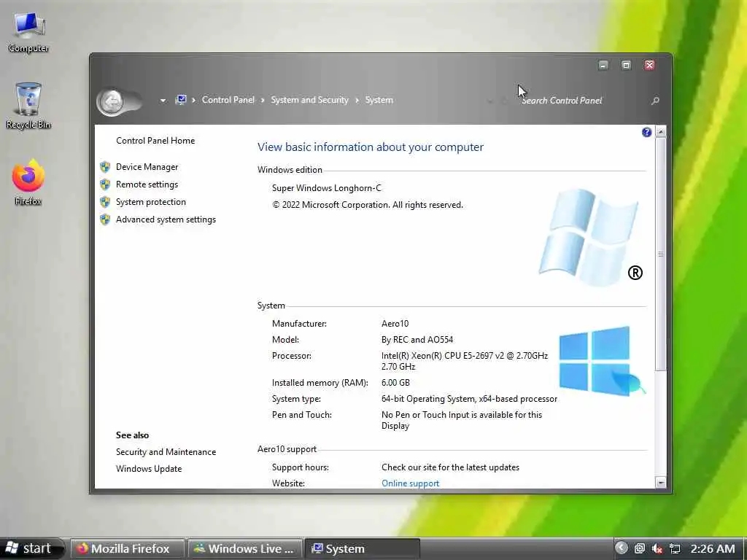Click the scroll down arrow of the window
747x560 pixels.
pyautogui.click(x=661, y=483)
